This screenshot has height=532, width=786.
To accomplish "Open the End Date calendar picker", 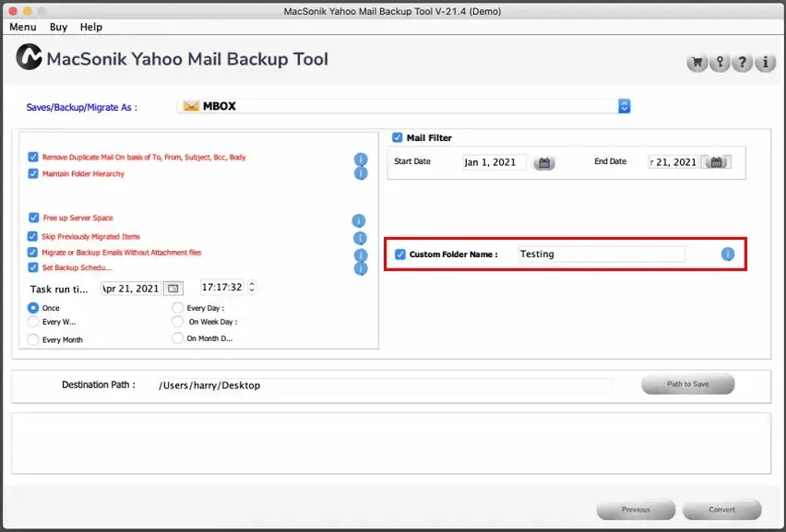I will 716,161.
